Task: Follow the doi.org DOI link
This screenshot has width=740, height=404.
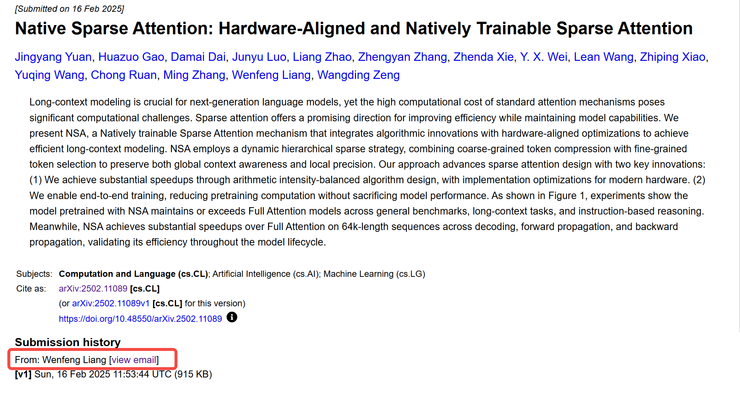Action: 140,319
